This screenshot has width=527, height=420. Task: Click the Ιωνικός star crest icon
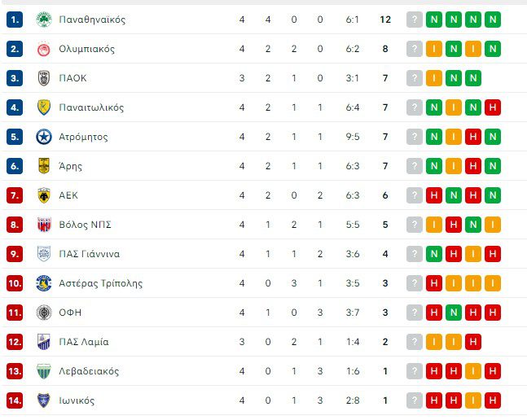(x=44, y=400)
